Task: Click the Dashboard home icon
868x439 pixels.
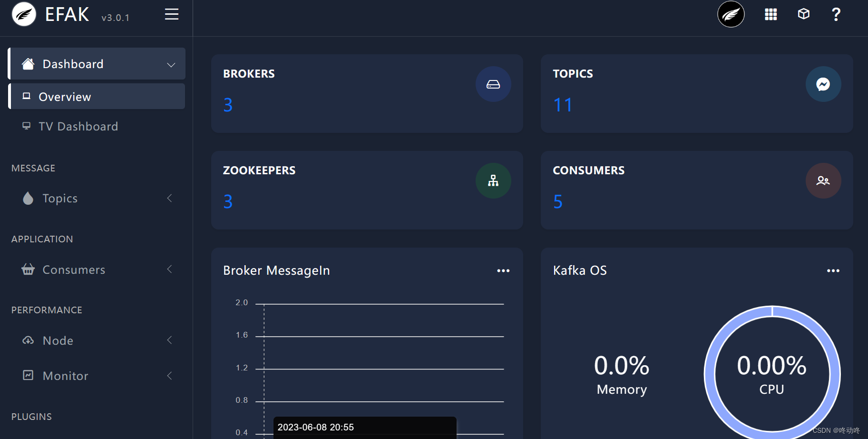Action: pos(28,63)
